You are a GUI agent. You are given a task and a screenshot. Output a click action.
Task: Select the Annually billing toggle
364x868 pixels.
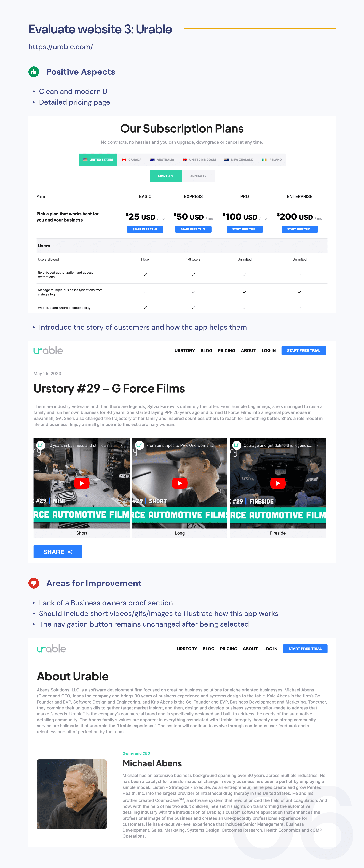[198, 176]
